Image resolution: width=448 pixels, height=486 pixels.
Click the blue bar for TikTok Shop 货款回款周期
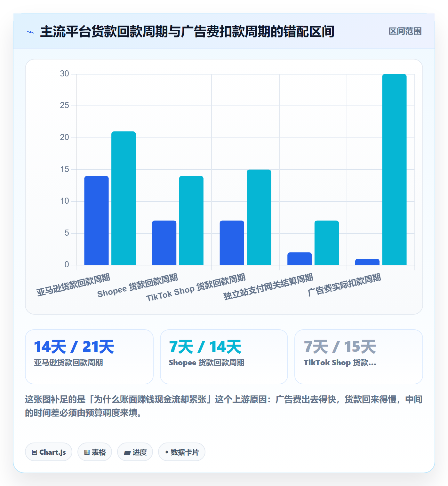[232, 243]
